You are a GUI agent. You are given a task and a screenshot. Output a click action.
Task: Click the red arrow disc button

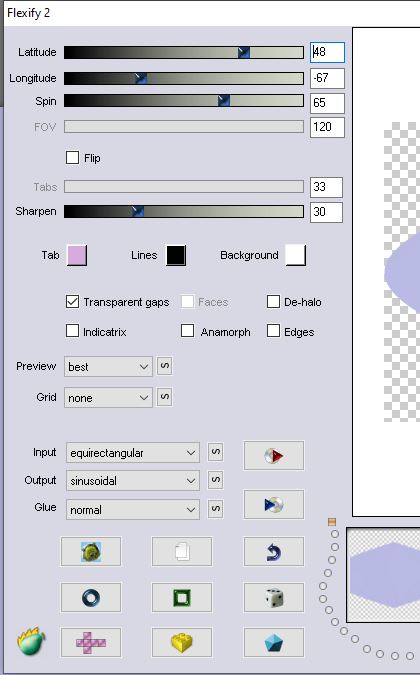click(x=274, y=455)
